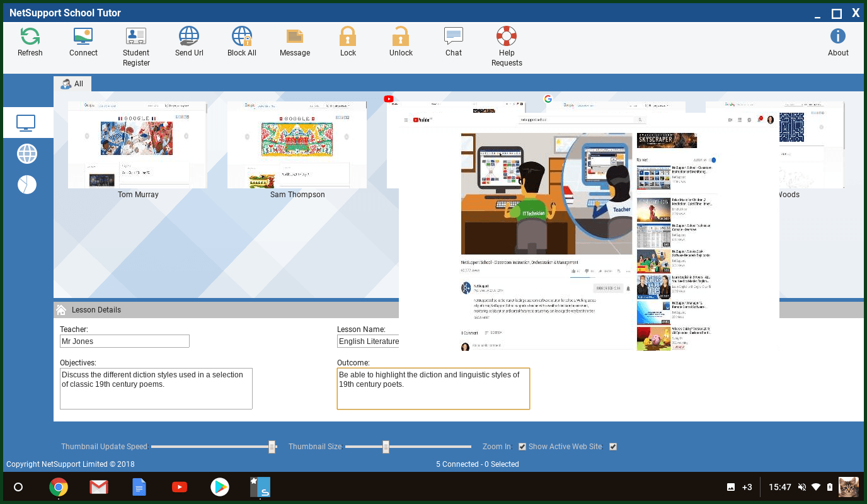Click the Thumbnail Size slider handle
Screen dimensions: 867x504
(386, 447)
